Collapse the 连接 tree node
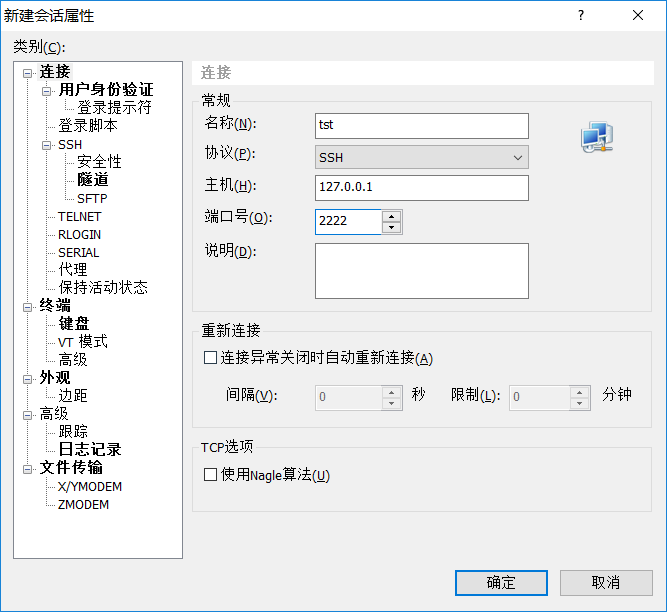This screenshot has width=667, height=612. [x=28, y=73]
